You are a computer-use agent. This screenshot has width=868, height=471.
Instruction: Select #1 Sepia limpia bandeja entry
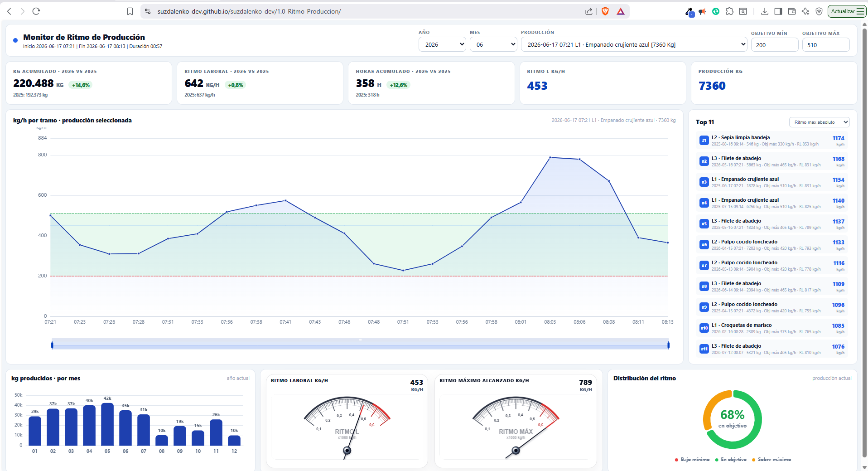coord(772,141)
